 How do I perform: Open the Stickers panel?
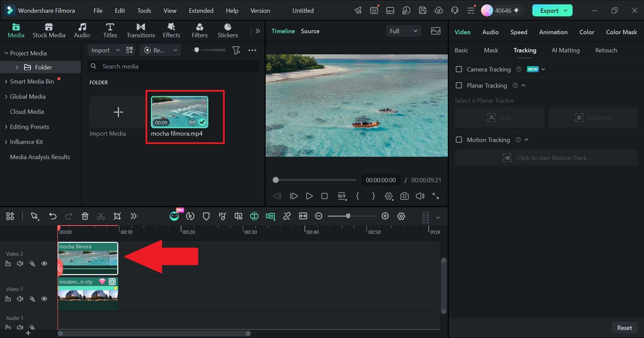pyautogui.click(x=228, y=31)
